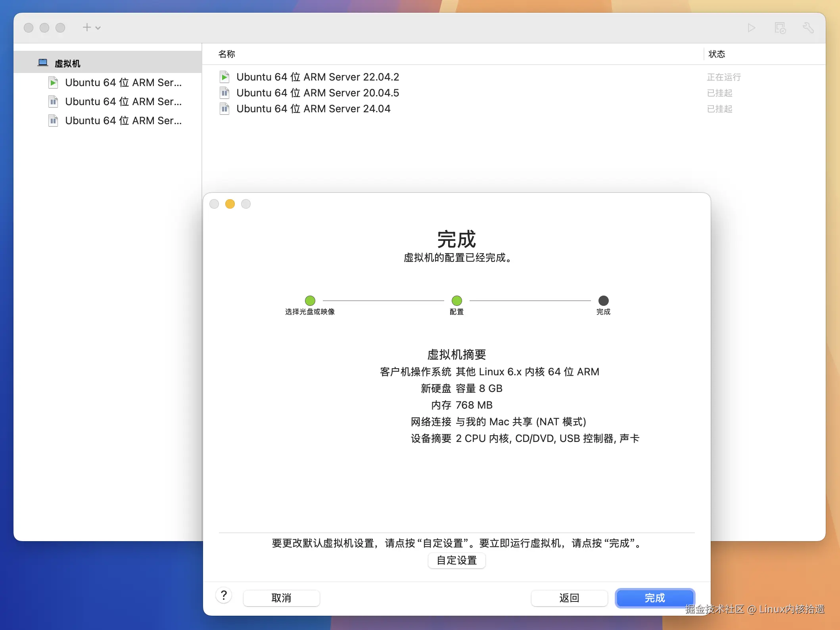Click the 取消 button
The width and height of the screenshot is (840, 630).
[x=281, y=598]
